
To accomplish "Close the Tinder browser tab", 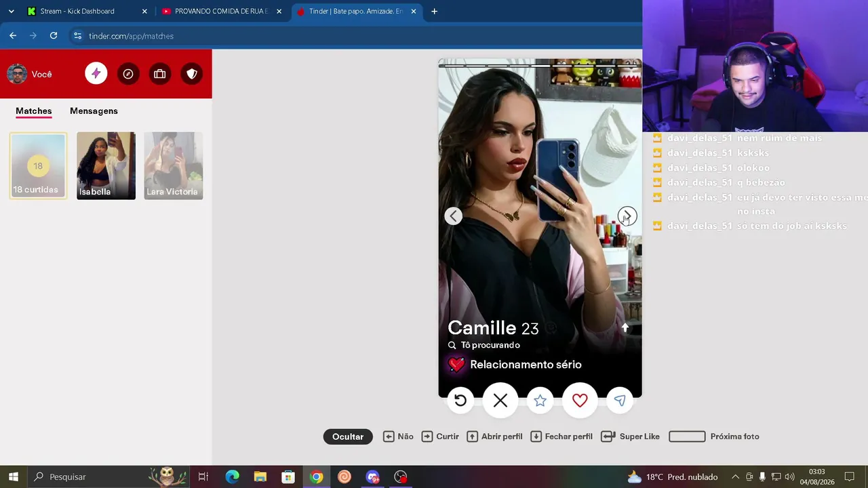I will (414, 12).
